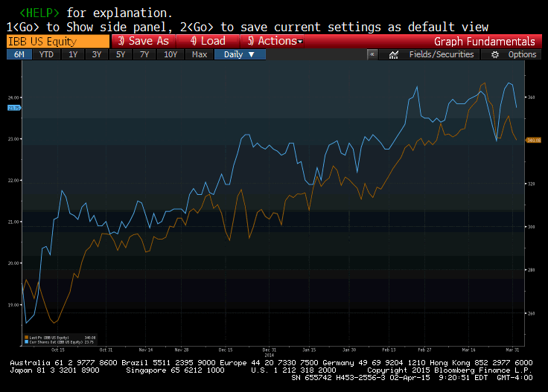Image resolution: width=548 pixels, height=392 pixels.
Task: Click the Nov 28 date axis label
Action: 182,350
